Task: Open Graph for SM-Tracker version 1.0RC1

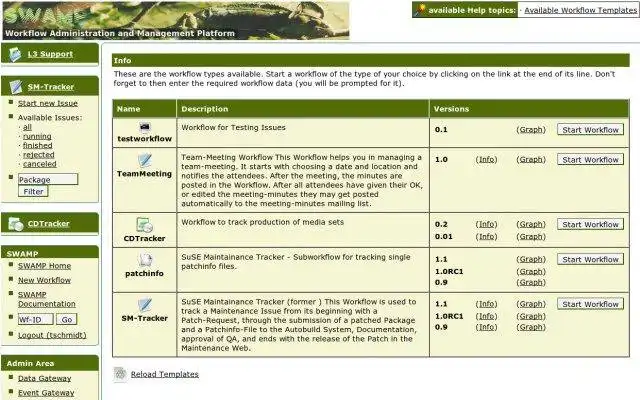Action: [531, 316]
